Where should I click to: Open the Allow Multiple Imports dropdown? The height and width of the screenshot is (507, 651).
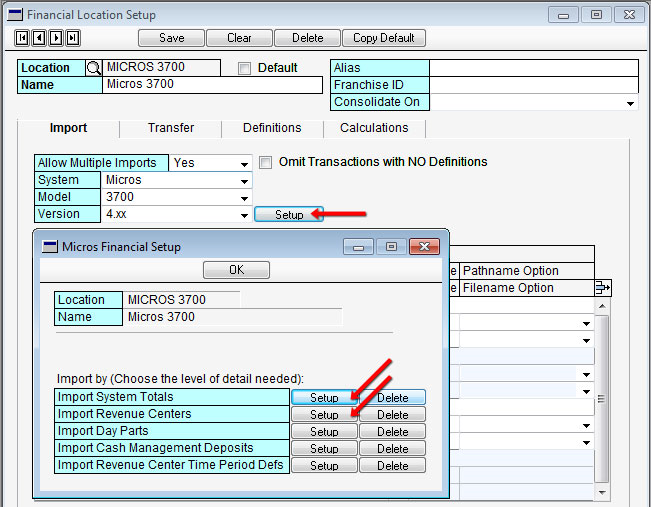coord(244,164)
